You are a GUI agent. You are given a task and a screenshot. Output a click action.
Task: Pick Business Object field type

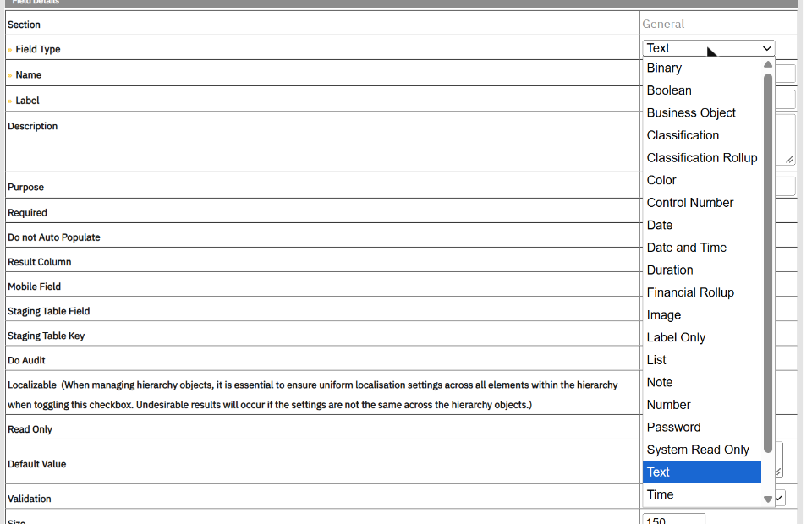click(702, 112)
